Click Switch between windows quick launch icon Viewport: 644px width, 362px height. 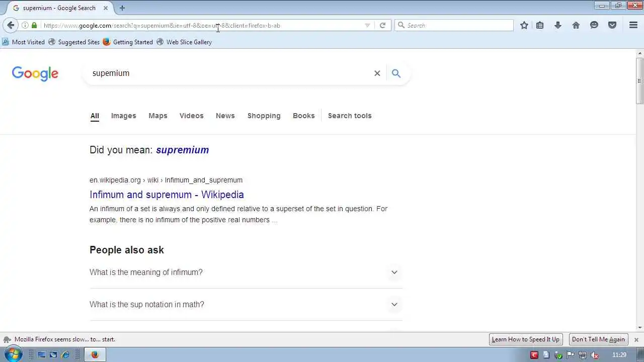[53, 355]
